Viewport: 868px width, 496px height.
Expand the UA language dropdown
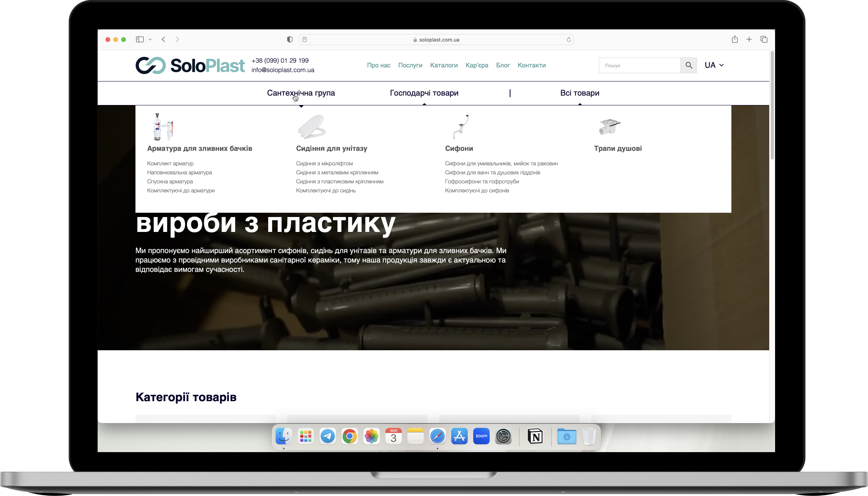click(714, 65)
